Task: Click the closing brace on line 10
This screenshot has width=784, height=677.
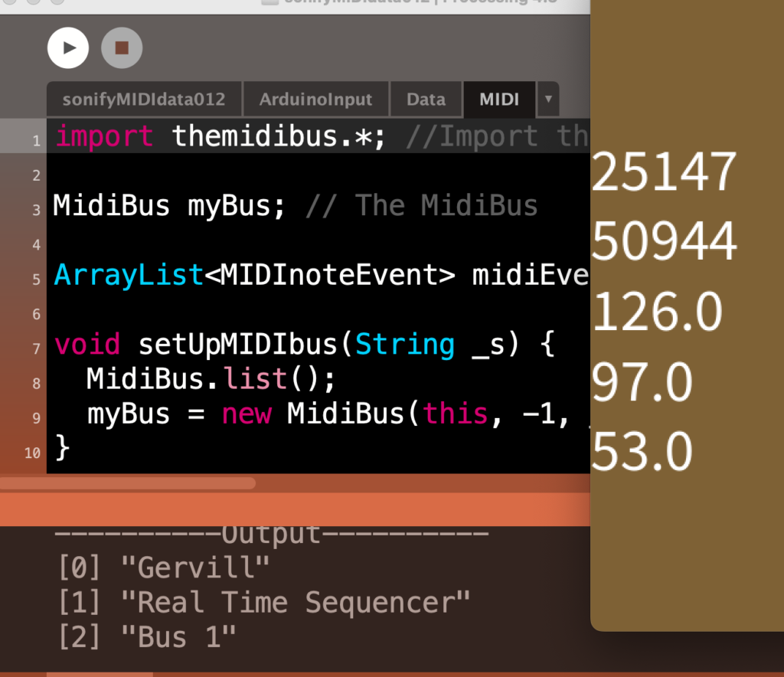Action: pyautogui.click(x=63, y=447)
